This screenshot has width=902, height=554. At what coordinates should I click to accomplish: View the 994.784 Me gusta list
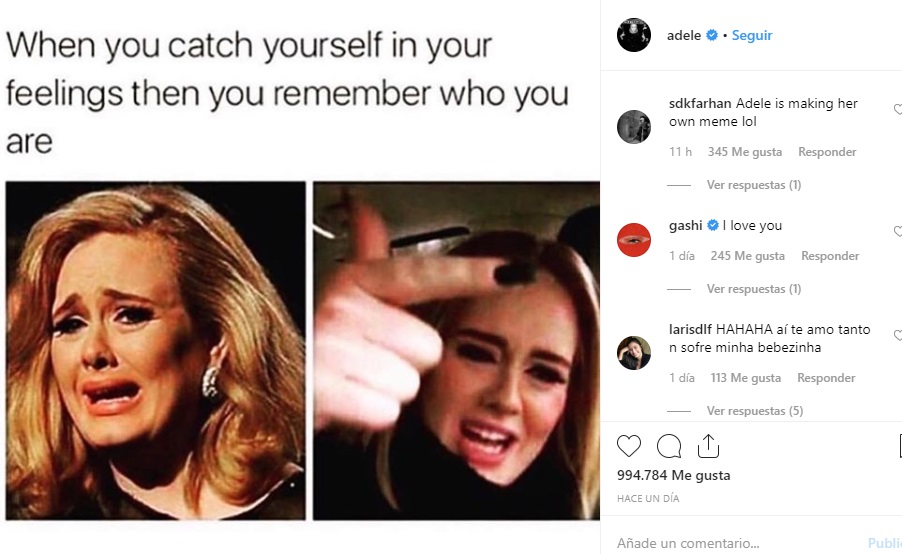point(674,475)
